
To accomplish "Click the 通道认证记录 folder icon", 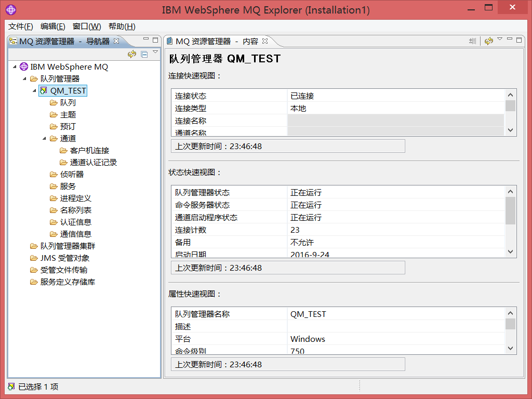I will [63, 163].
